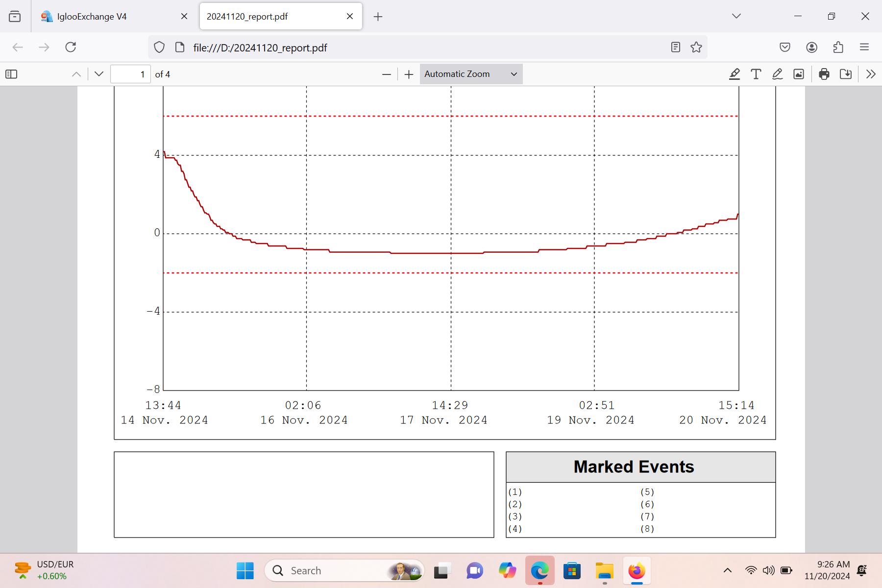The image size is (882, 588).
Task: Click marked event entry (8)
Action: pos(647,529)
